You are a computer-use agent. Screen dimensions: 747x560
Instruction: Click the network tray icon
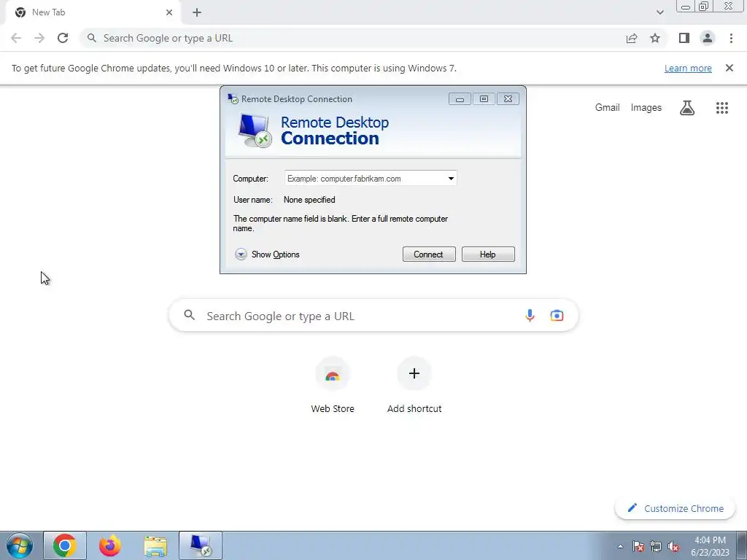click(656, 546)
